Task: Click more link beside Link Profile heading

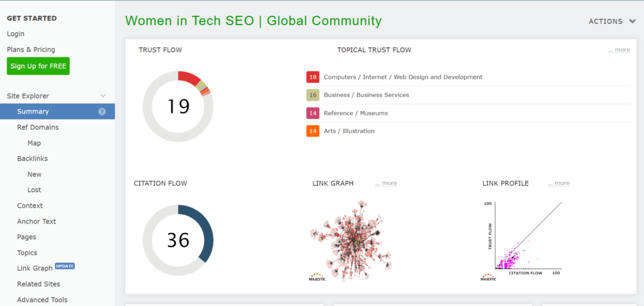Action: [558, 183]
